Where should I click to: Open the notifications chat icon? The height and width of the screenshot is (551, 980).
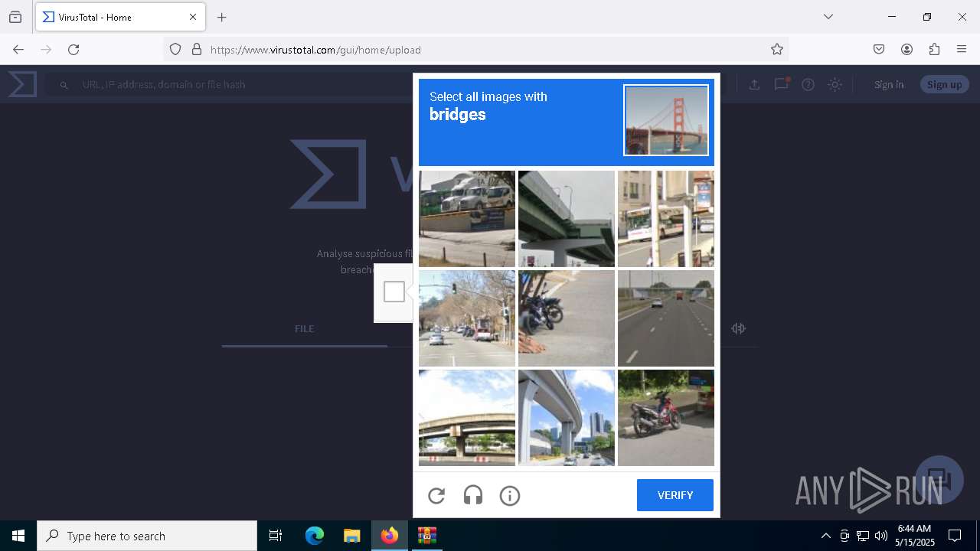(781, 84)
